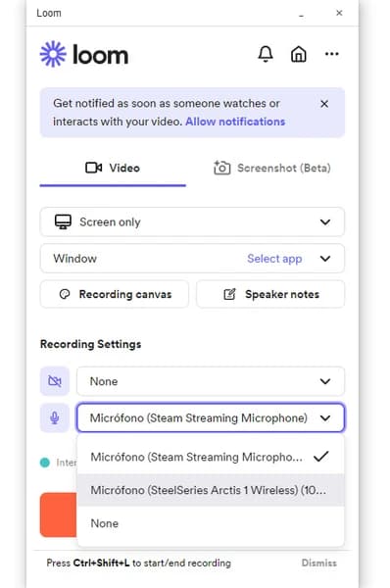Image resolution: width=390 pixels, height=588 pixels.
Task: Open the notifications bell icon
Action: tap(266, 54)
